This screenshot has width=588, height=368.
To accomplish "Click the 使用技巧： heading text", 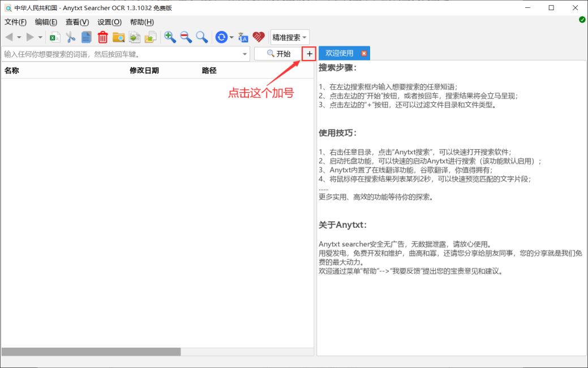I will tap(337, 133).
